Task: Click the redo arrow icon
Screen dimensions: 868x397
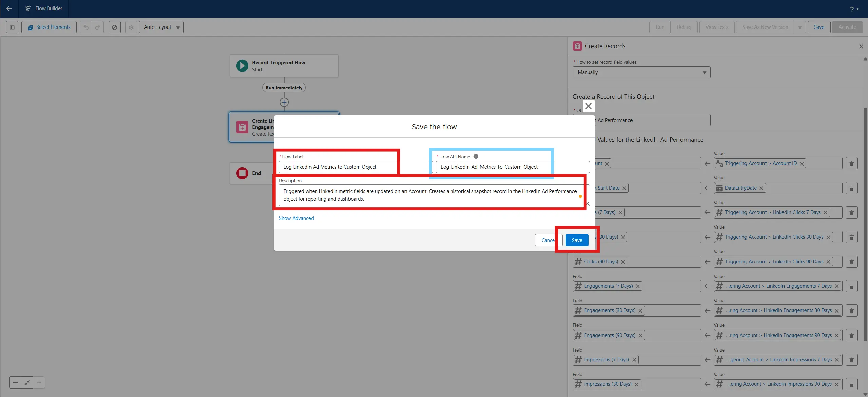Action: 98,27
